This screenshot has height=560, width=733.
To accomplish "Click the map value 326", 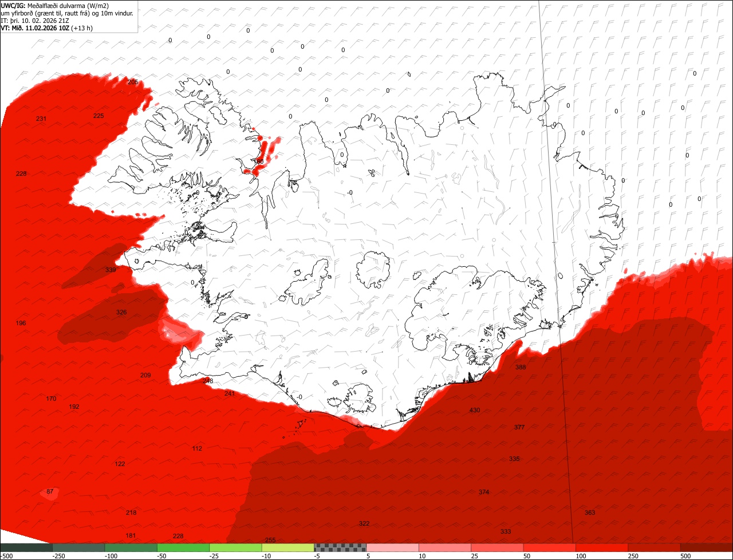I will point(121,313).
